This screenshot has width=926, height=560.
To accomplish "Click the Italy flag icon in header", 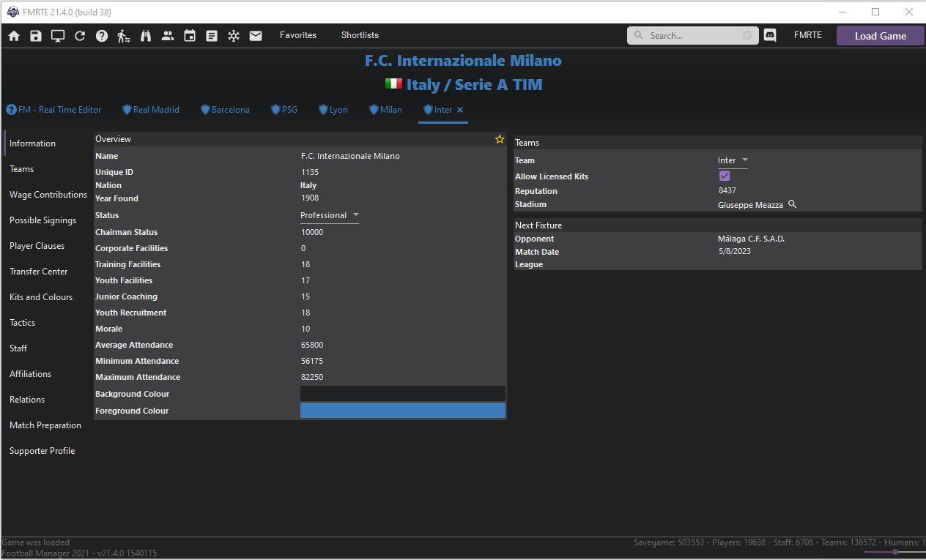I will (x=393, y=84).
